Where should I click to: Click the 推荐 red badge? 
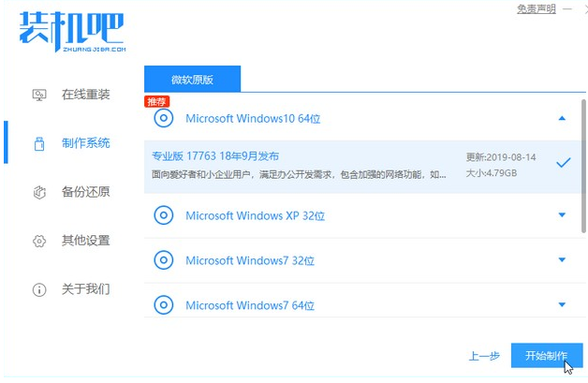click(x=156, y=101)
